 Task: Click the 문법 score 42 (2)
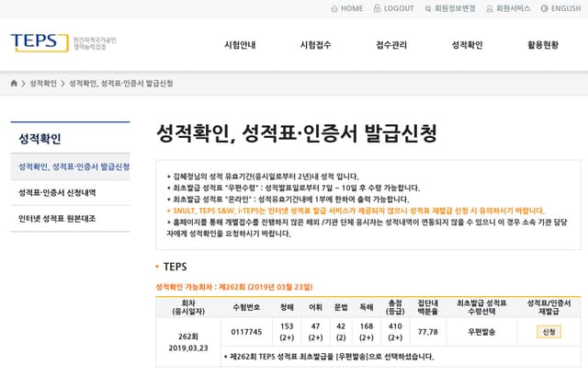(x=341, y=332)
